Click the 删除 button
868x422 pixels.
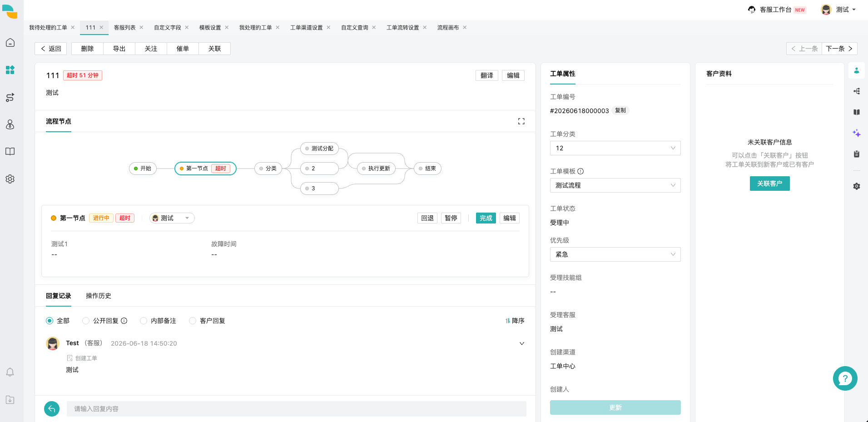click(88, 49)
